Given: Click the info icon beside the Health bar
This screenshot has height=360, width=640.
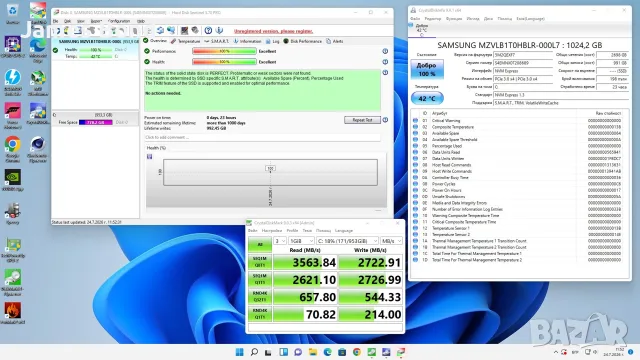Looking at the screenshot, I should (x=385, y=62).
